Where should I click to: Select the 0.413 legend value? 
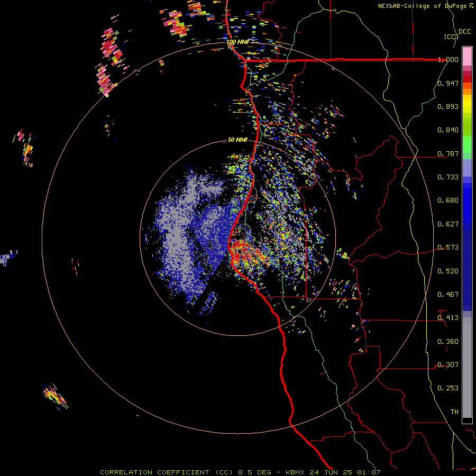point(448,318)
